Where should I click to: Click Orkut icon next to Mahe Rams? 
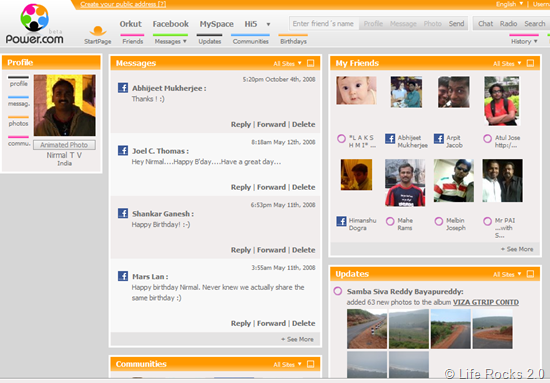pyautogui.click(x=390, y=221)
